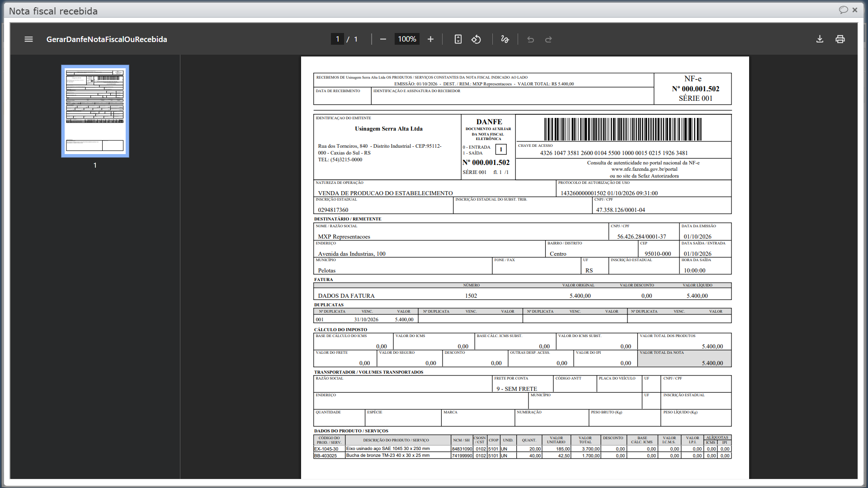Image resolution: width=868 pixels, height=488 pixels.
Task: Click the exit time 10:00:00
Action: point(694,271)
